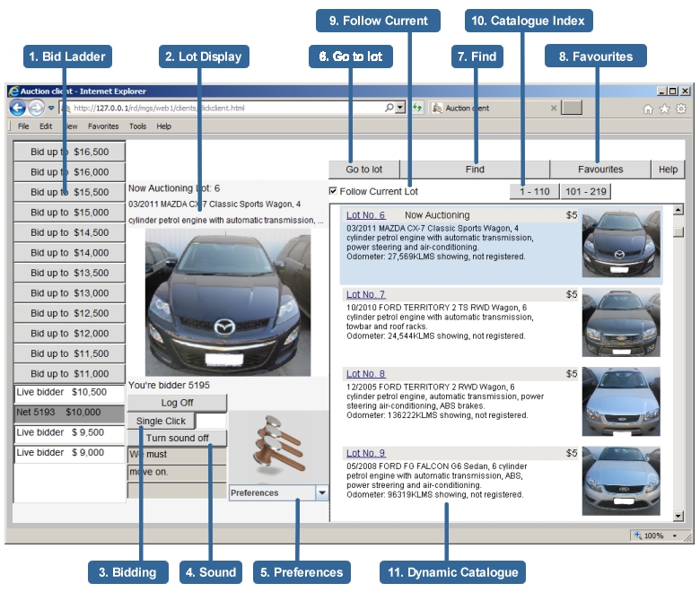Image resolution: width=700 pixels, height=592 pixels.
Task: Open the Internet Explorer Home icon
Action: 648,109
